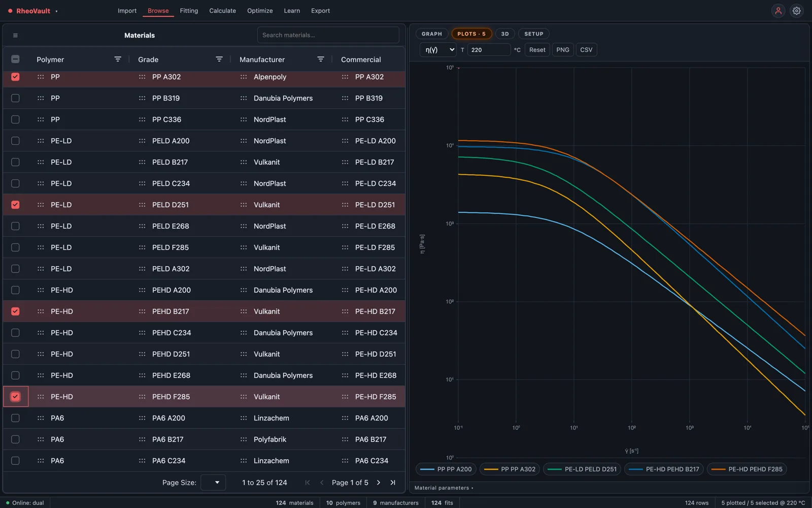Grab the drag handle before grade PELD F285
This screenshot has width=812, height=508.
pyautogui.click(x=142, y=247)
